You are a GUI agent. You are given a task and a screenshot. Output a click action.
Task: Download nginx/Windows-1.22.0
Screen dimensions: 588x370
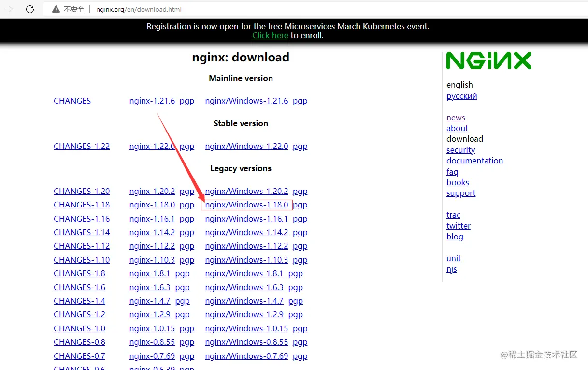[x=246, y=146]
